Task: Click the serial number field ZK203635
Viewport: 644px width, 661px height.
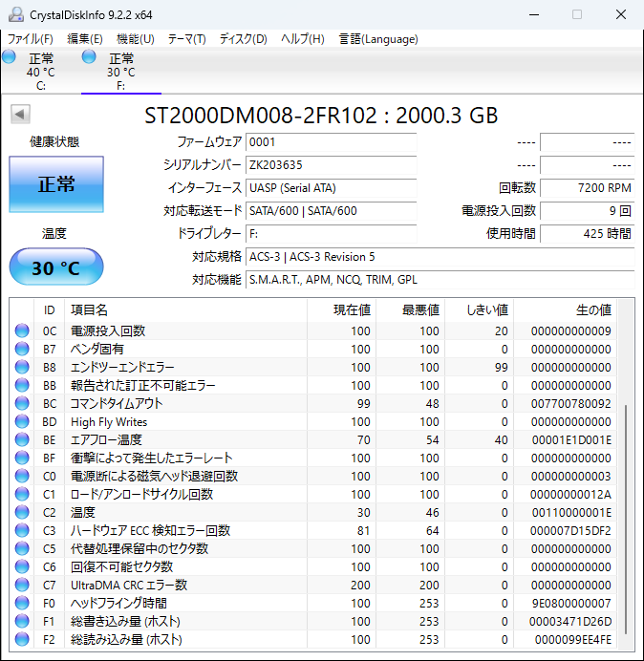Action: pyautogui.click(x=331, y=165)
